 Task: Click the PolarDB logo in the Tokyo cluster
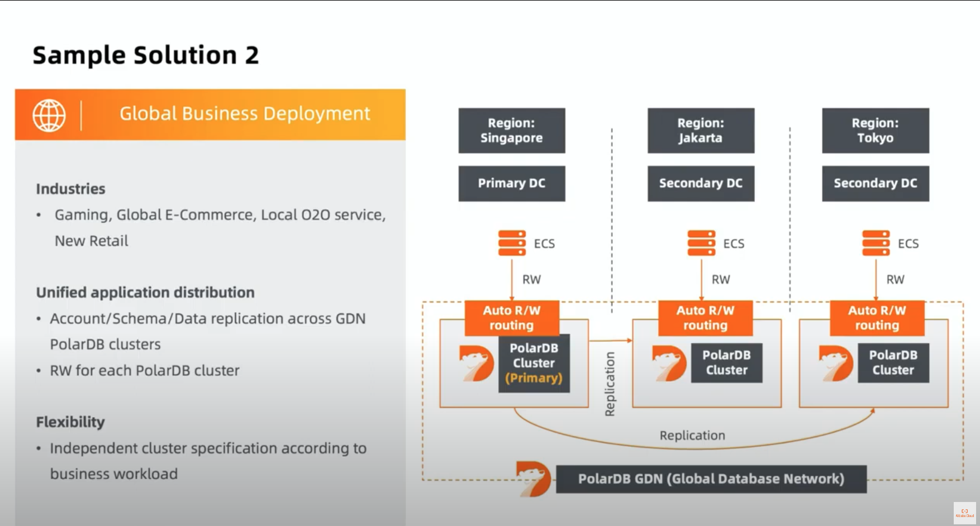[x=836, y=364]
